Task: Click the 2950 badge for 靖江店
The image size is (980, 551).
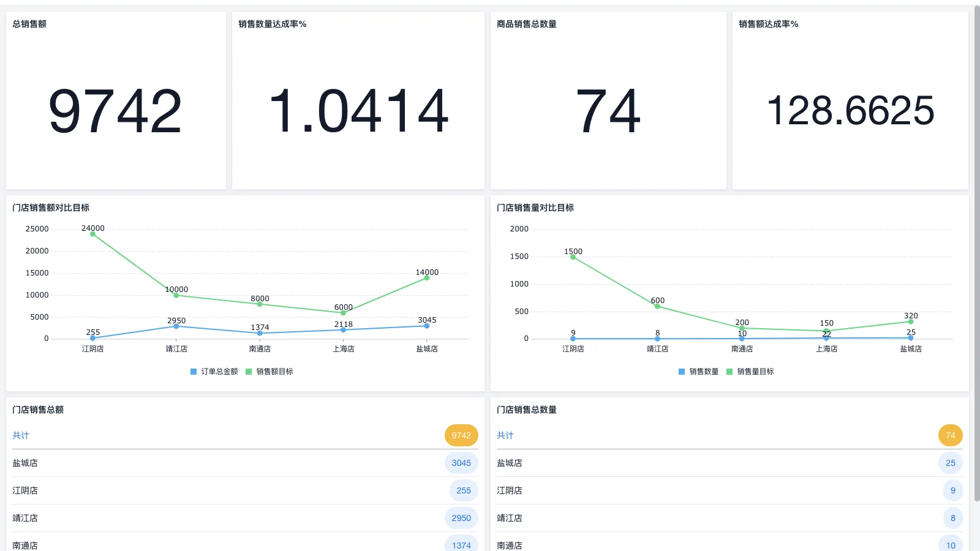Action: (x=461, y=518)
